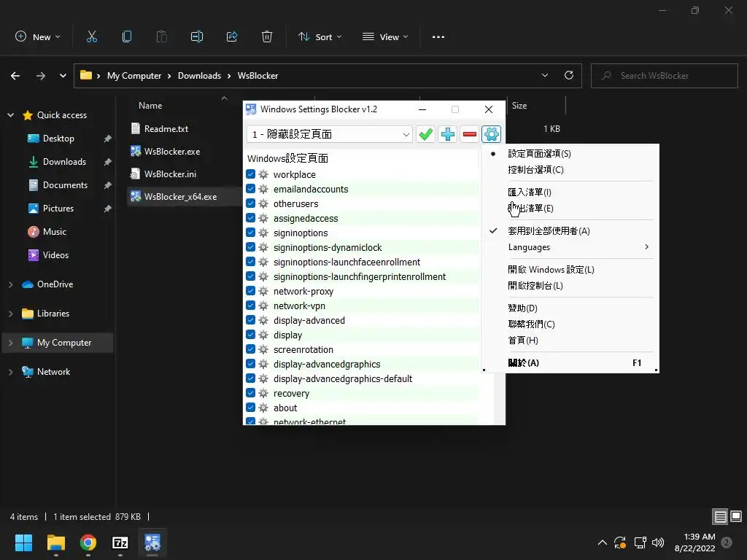Open Google Chrome from the taskbar

point(88,542)
